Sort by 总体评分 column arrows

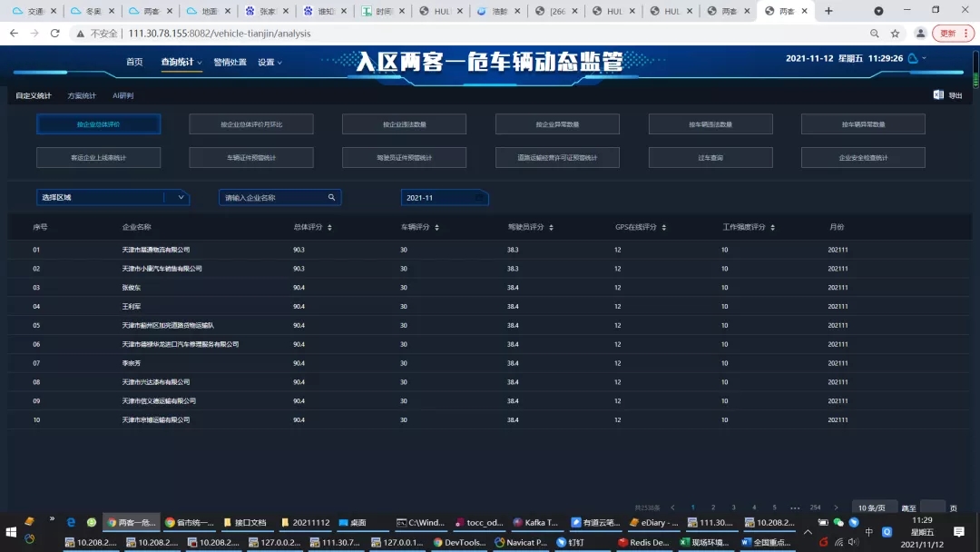tap(329, 228)
